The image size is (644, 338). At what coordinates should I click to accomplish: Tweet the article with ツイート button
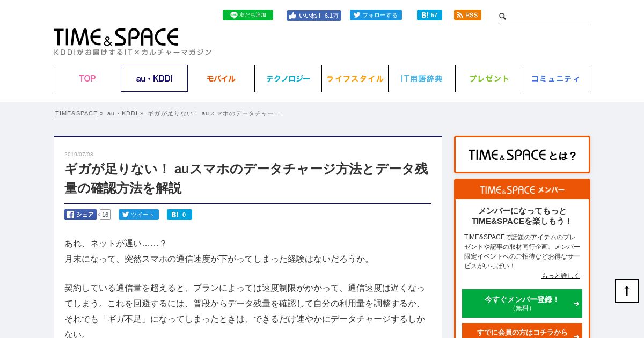(138, 215)
